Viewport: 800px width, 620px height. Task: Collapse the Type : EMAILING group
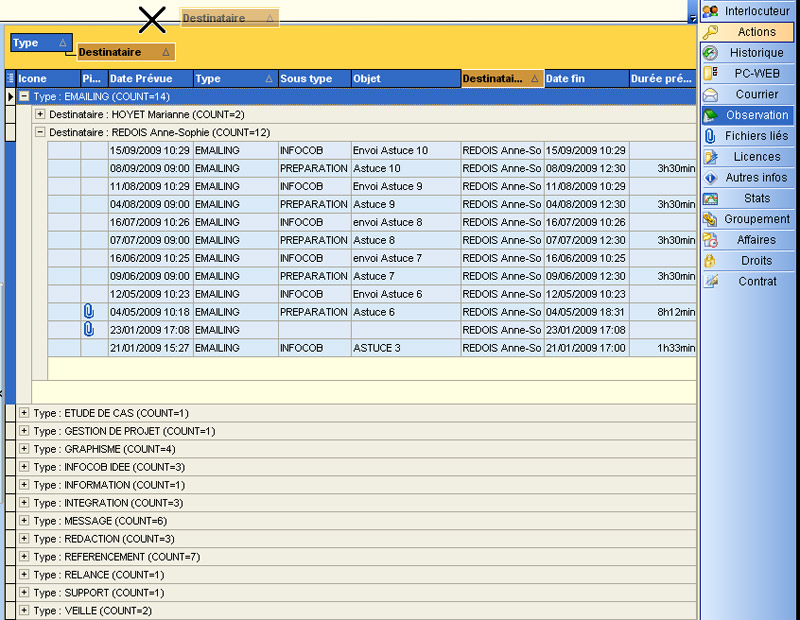pyautogui.click(x=24, y=97)
